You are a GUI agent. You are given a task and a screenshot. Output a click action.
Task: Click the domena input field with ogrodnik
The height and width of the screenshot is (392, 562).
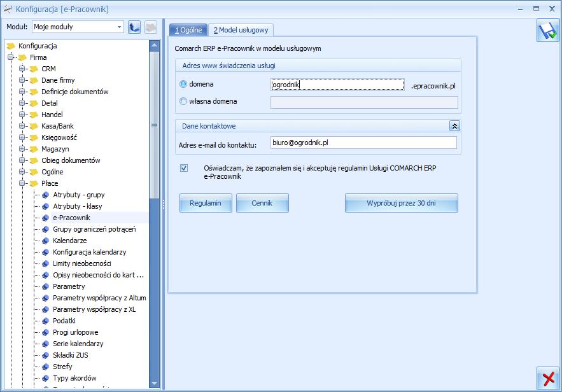coord(337,85)
